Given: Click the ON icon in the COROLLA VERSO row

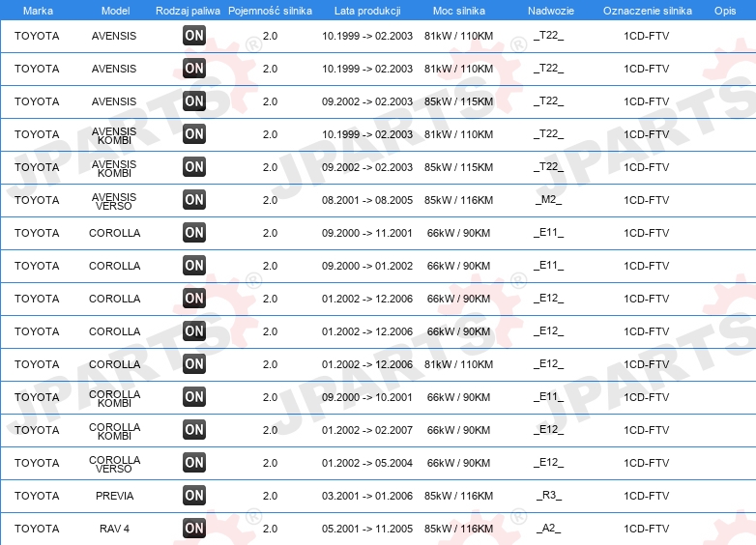Looking at the screenshot, I should click(194, 462).
